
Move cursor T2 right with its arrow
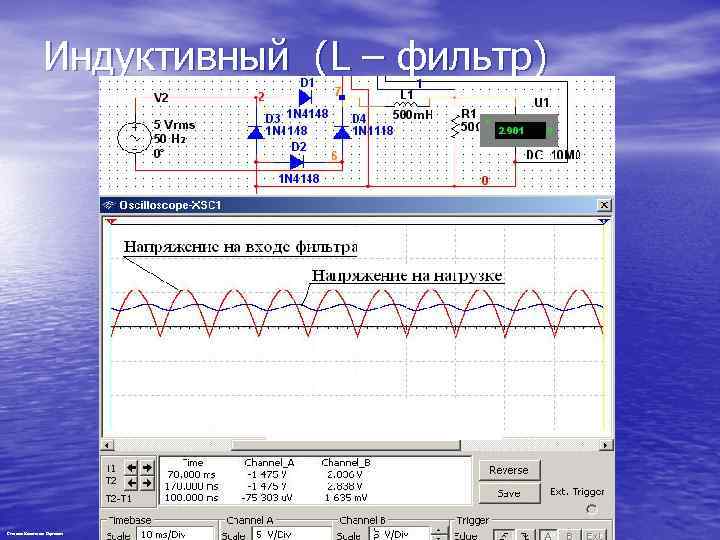147,483
